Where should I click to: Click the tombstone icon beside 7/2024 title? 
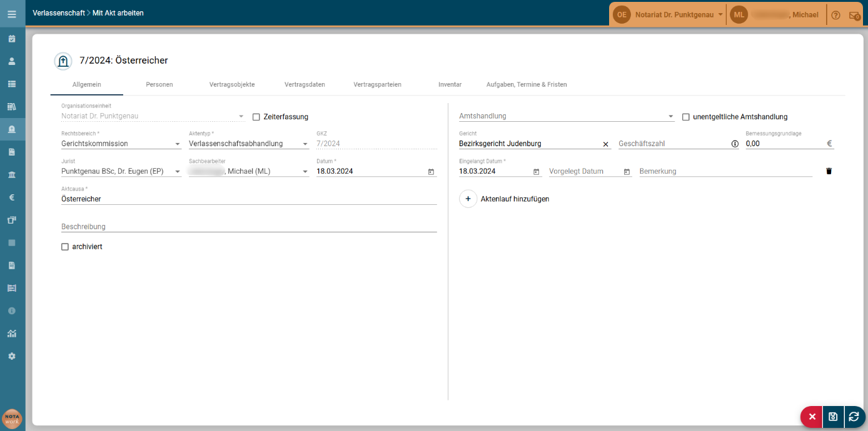(63, 61)
